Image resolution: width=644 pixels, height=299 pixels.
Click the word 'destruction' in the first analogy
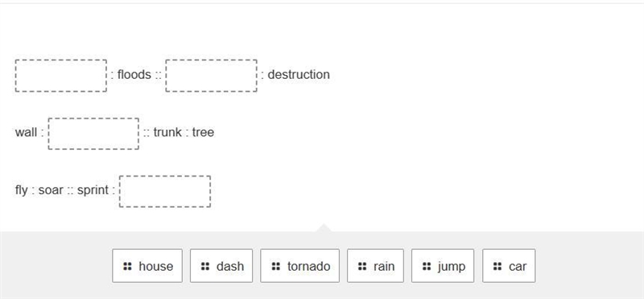(x=299, y=74)
